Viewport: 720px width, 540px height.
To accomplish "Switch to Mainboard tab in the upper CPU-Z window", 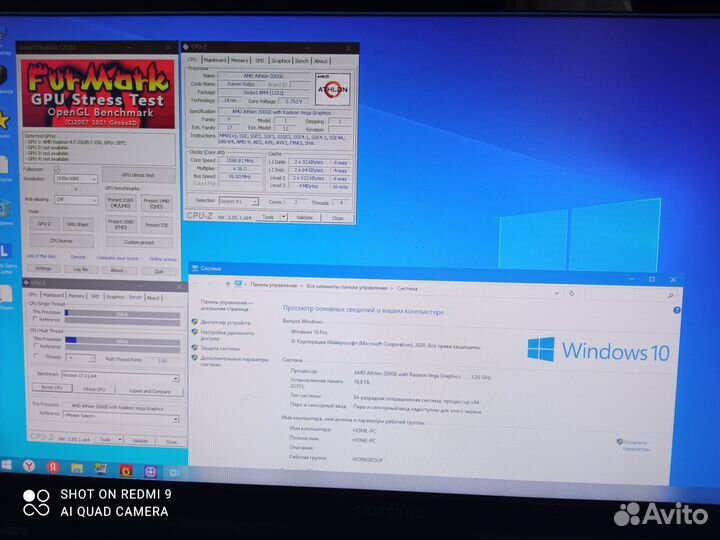I will (x=215, y=60).
